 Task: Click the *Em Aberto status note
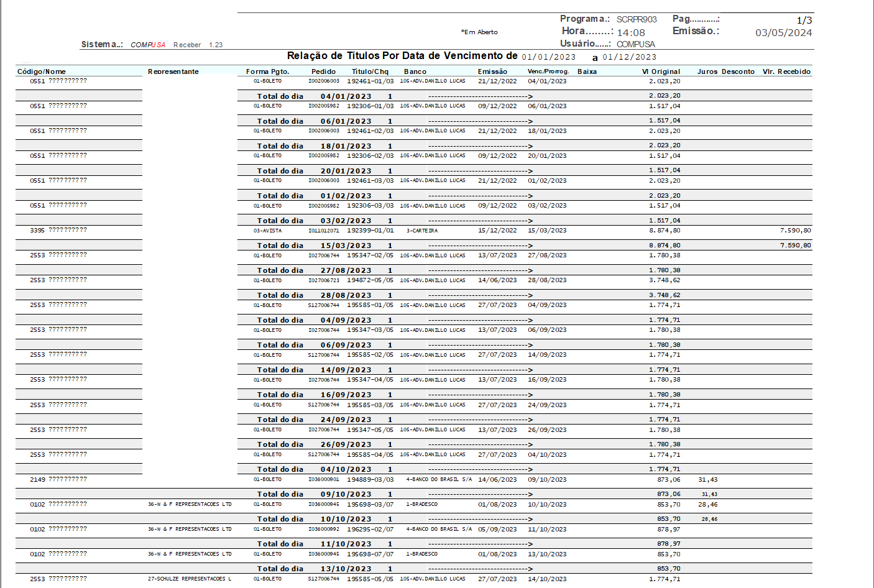point(479,32)
